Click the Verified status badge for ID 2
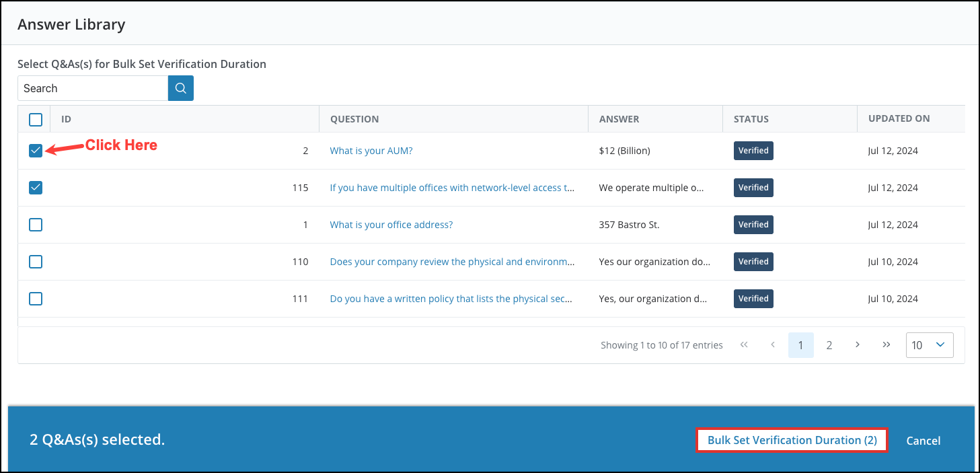This screenshot has width=980, height=473. pyautogui.click(x=753, y=150)
